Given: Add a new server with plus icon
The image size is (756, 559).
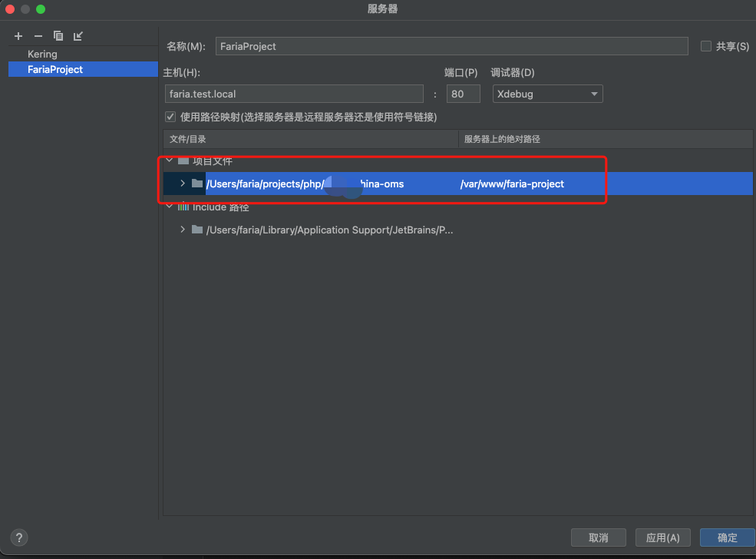Looking at the screenshot, I should coord(18,36).
